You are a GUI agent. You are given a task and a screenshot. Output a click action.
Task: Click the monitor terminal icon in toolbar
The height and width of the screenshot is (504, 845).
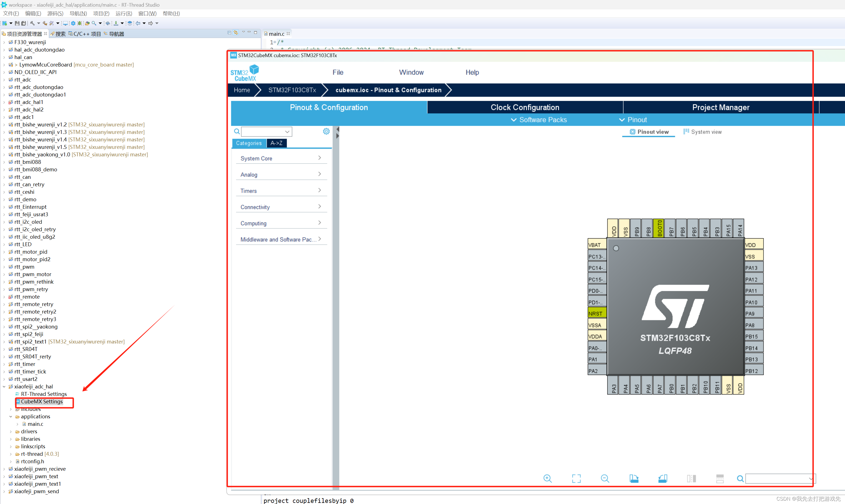(x=65, y=23)
